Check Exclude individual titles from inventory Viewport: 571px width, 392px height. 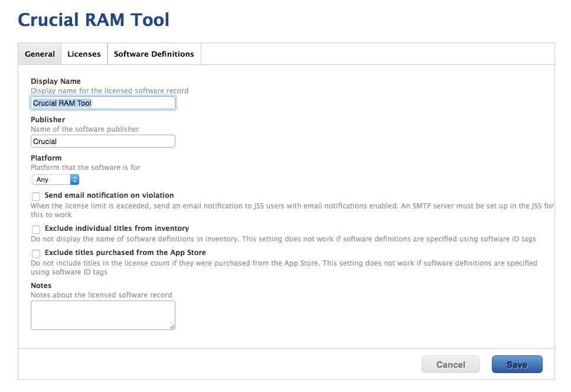pyautogui.click(x=35, y=229)
